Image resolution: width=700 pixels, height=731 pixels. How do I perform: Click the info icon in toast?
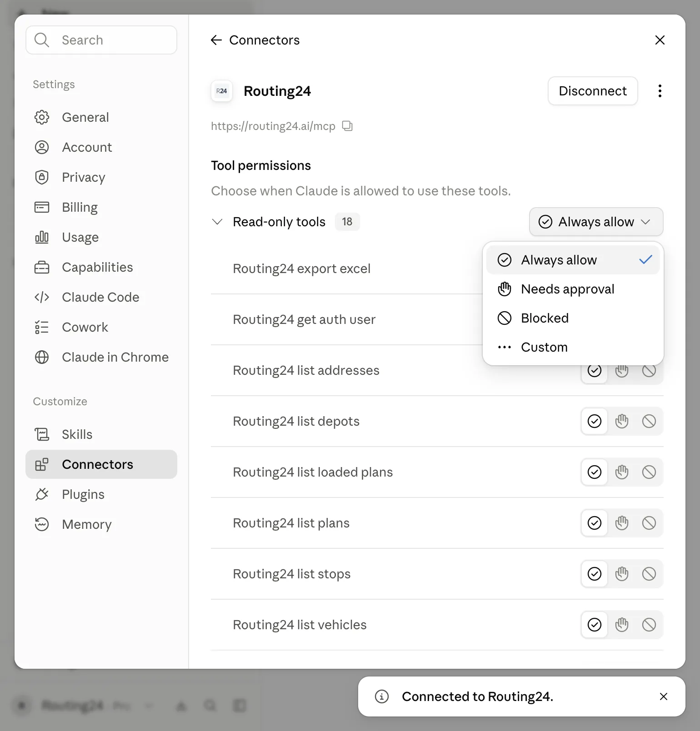(382, 696)
